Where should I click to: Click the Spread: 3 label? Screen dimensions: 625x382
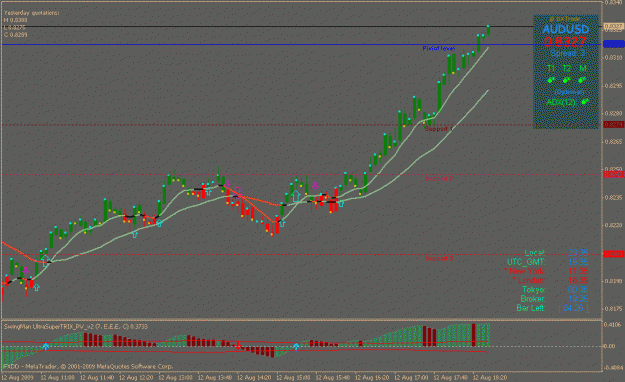(x=568, y=53)
